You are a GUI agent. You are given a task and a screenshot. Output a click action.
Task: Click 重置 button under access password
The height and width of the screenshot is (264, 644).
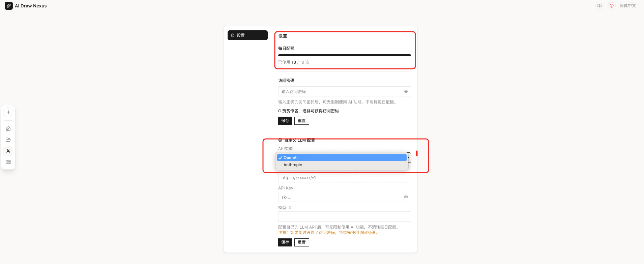click(301, 121)
